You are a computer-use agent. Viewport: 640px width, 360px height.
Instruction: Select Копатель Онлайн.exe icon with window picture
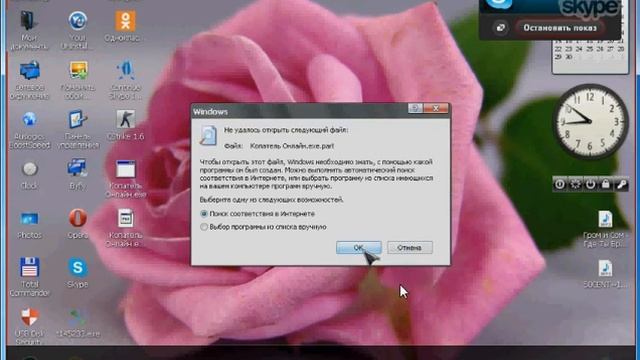[x=125, y=179]
